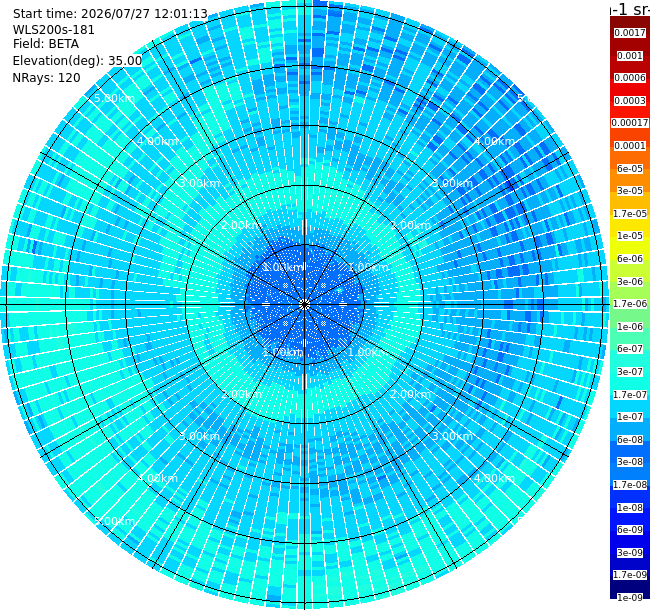Click the Field: BETA label
The width and height of the screenshot is (650, 610).
pyautogui.click(x=46, y=44)
